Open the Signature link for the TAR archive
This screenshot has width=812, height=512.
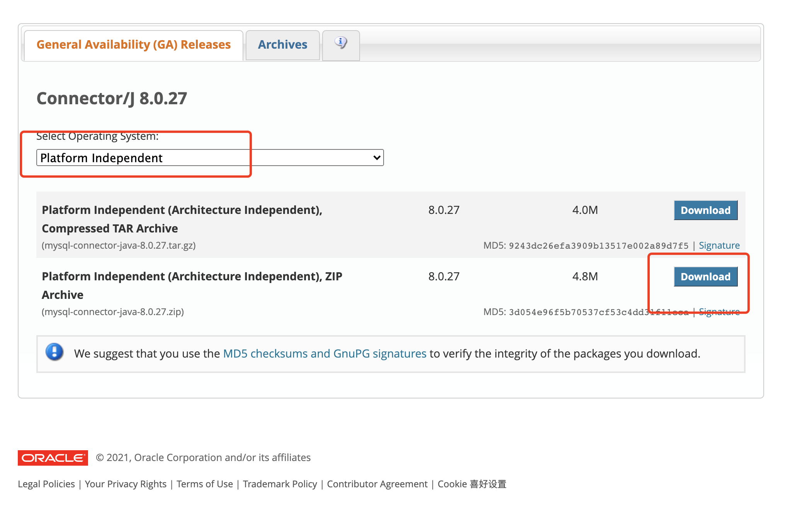[x=719, y=245]
